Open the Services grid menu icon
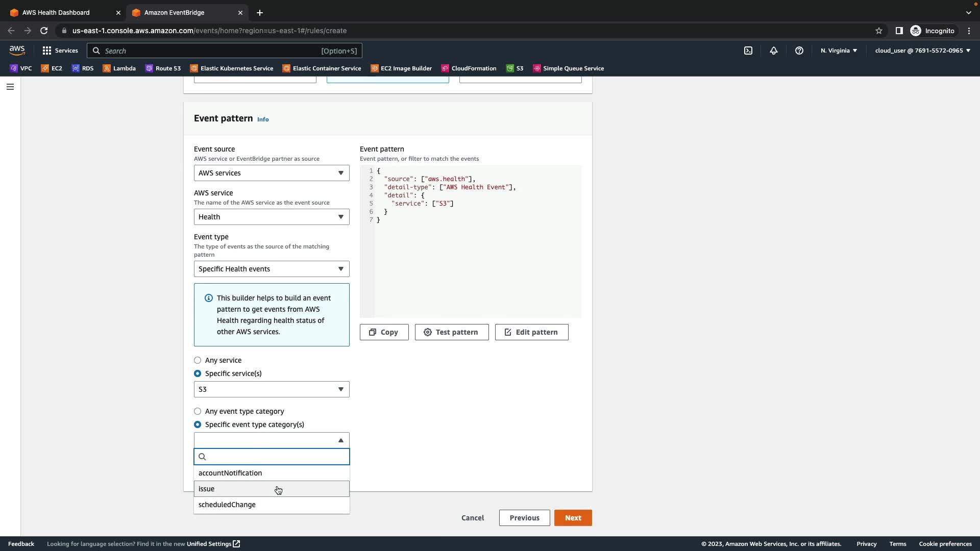This screenshot has width=980, height=551. [x=47, y=51]
